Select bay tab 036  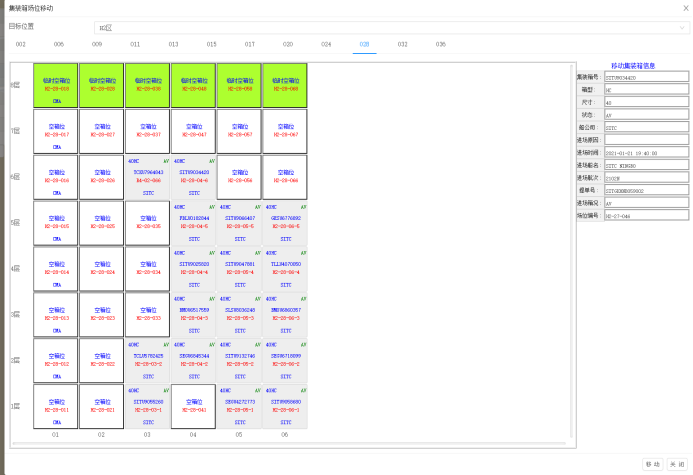click(440, 44)
